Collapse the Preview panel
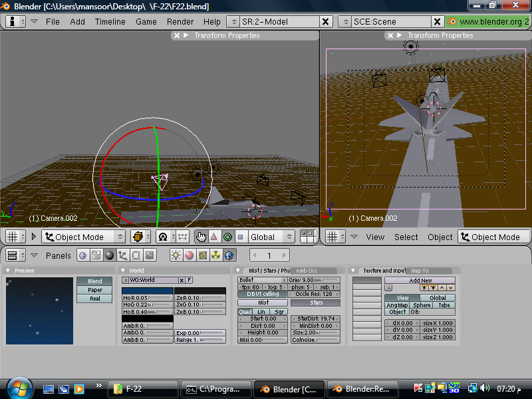 coord(8,271)
